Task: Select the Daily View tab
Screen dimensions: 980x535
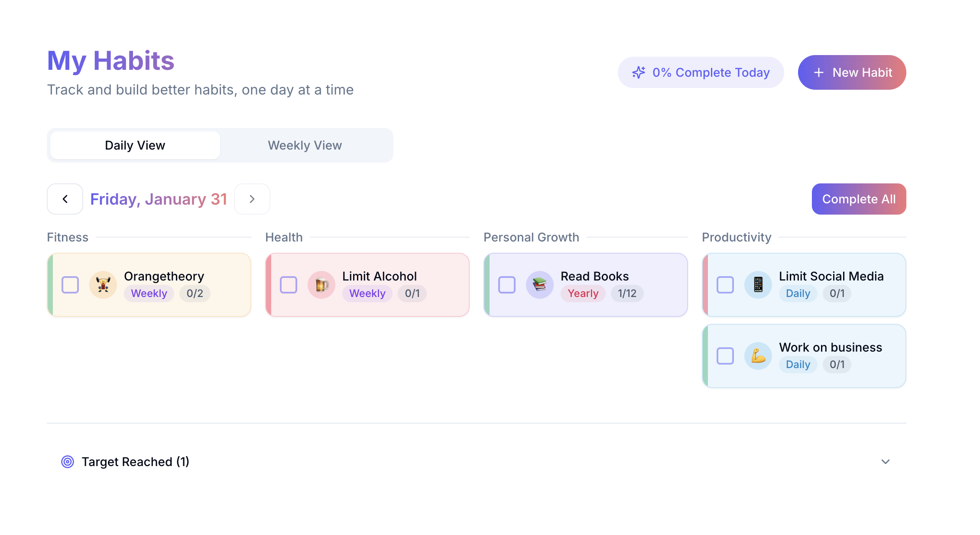Action: tap(135, 145)
